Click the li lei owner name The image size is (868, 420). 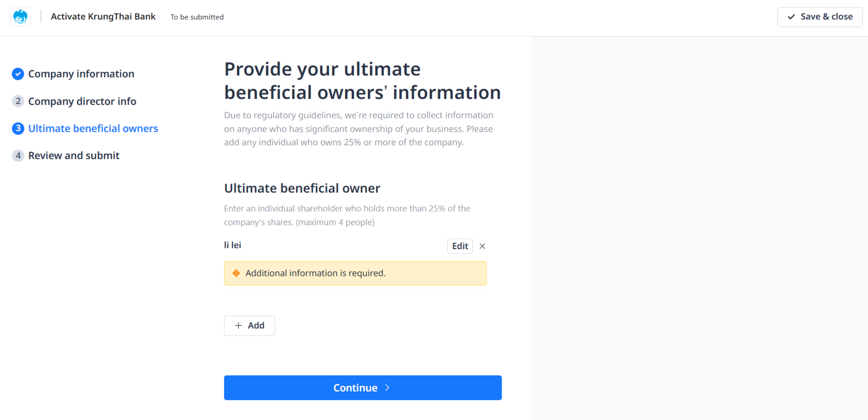pos(233,245)
